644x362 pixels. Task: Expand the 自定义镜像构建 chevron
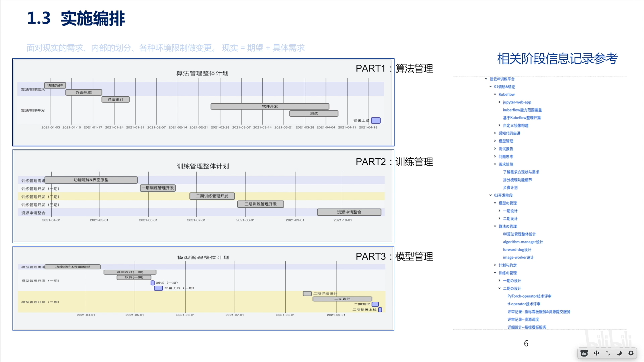tap(500, 125)
